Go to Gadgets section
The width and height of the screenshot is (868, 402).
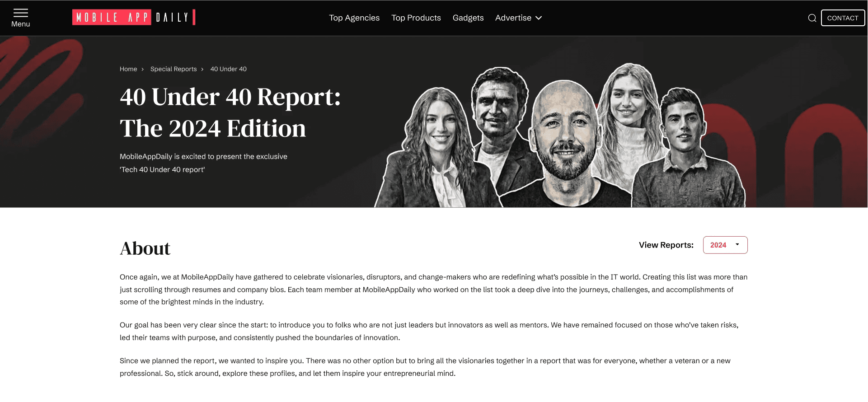tap(468, 18)
